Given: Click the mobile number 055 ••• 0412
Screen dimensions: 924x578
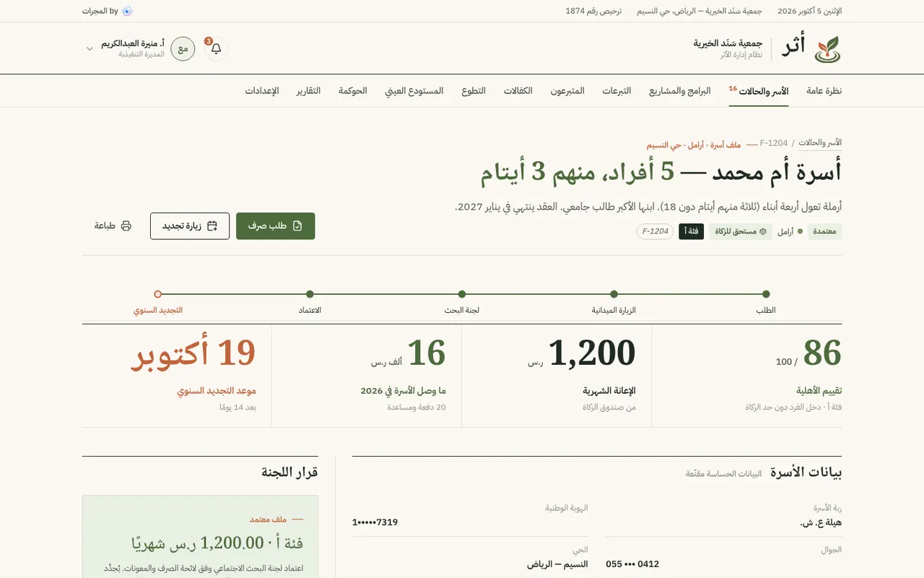Looking at the screenshot, I should coord(632,564).
